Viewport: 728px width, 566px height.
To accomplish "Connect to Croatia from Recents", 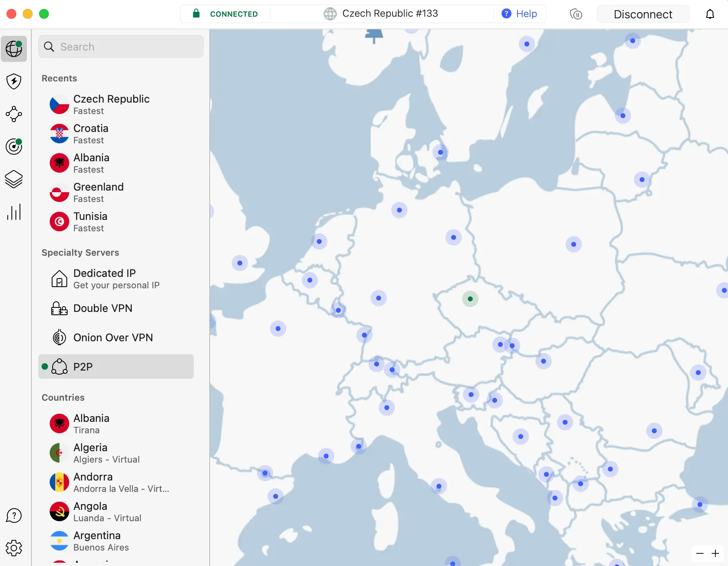I will pos(91,134).
